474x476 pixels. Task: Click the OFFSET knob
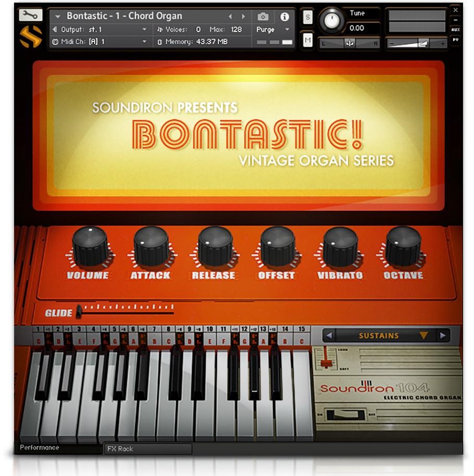278,246
